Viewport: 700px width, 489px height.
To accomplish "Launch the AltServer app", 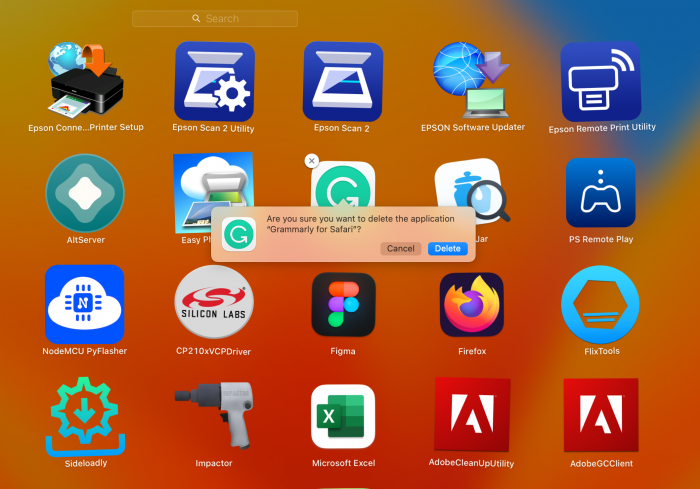I will (x=85, y=193).
